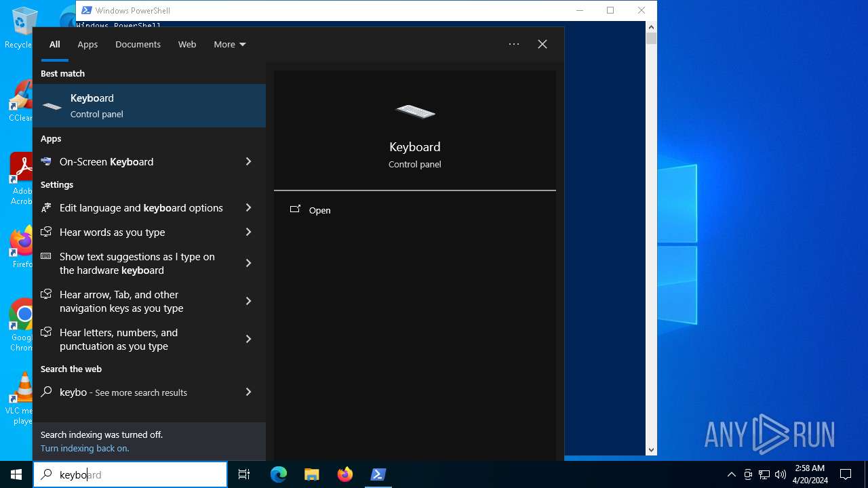The width and height of the screenshot is (868, 488).
Task: Click Open in the Keyboard preview
Action: point(319,210)
